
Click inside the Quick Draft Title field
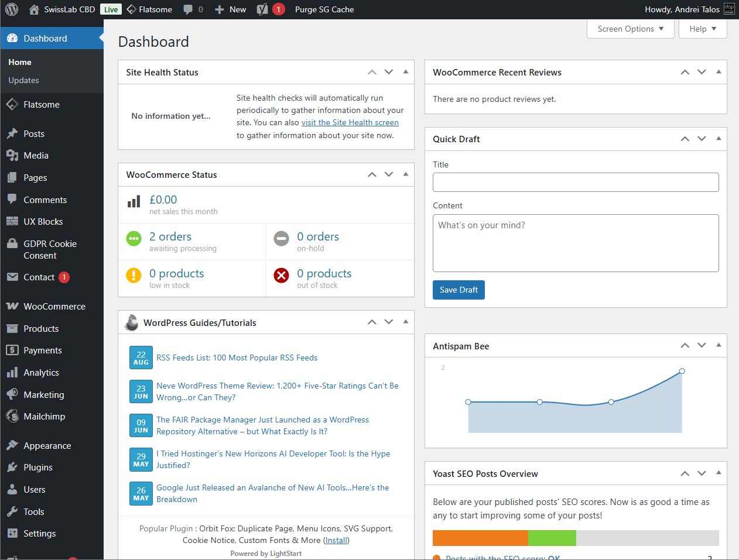576,182
